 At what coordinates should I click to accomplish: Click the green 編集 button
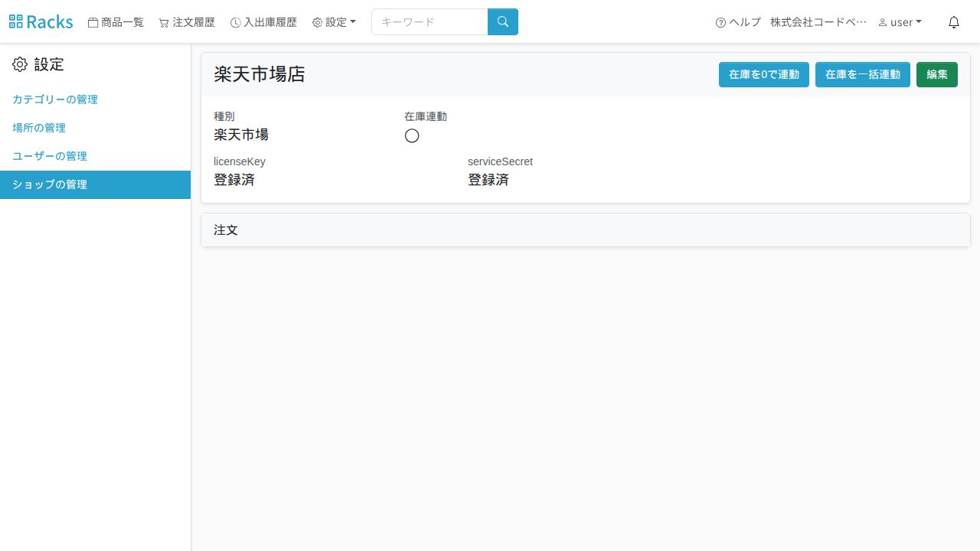click(x=937, y=74)
